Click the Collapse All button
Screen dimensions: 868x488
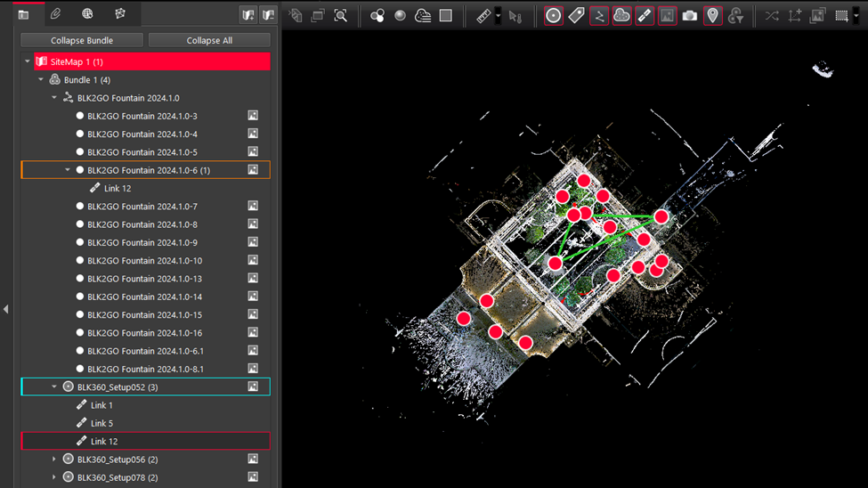pos(209,40)
